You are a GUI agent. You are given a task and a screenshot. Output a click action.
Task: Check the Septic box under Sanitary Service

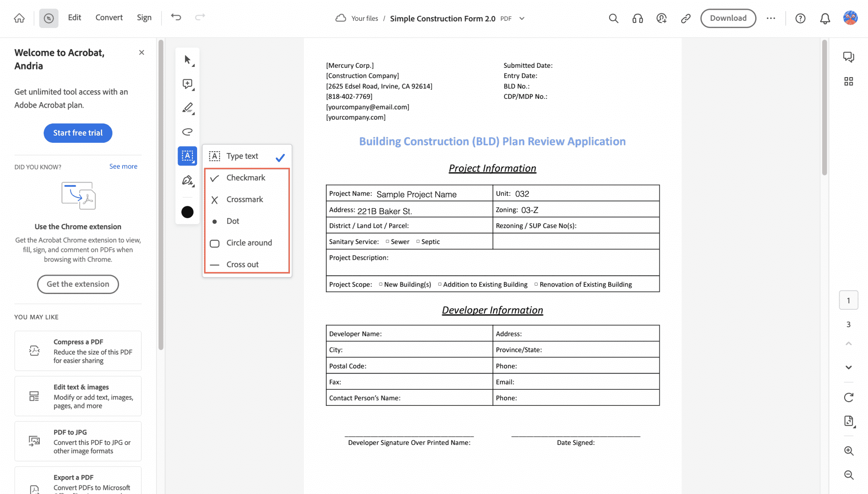pyautogui.click(x=417, y=241)
